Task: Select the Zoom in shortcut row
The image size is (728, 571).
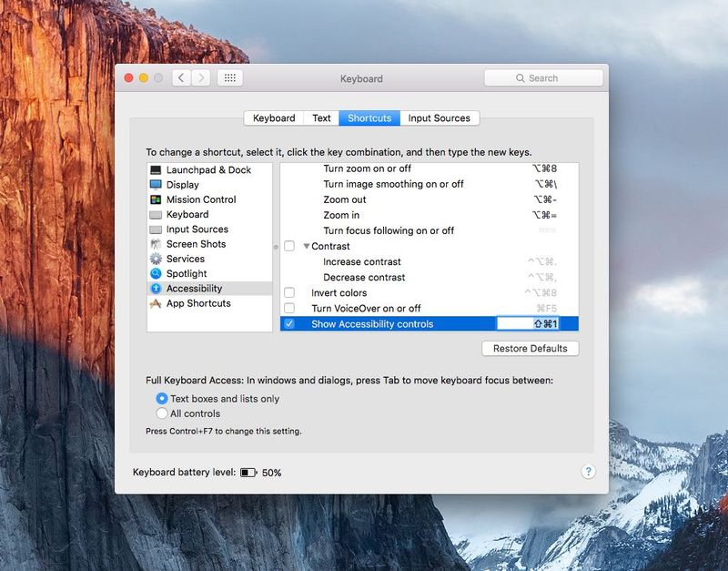Action: (x=430, y=215)
